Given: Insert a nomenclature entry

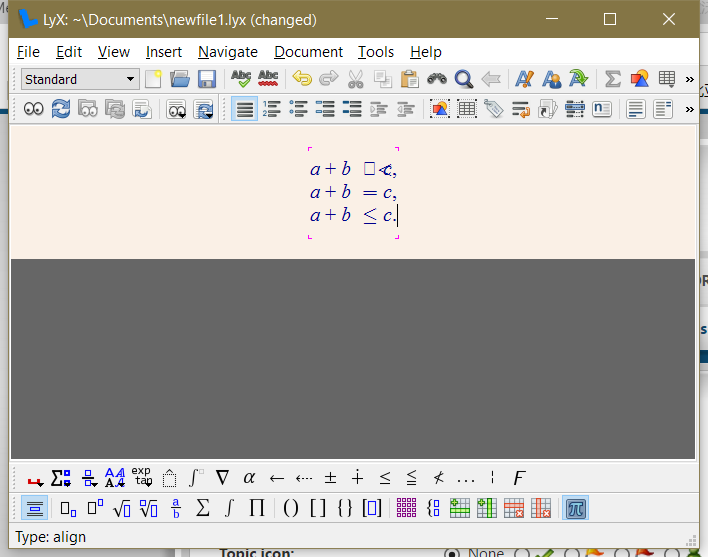Looking at the screenshot, I should tap(602, 109).
